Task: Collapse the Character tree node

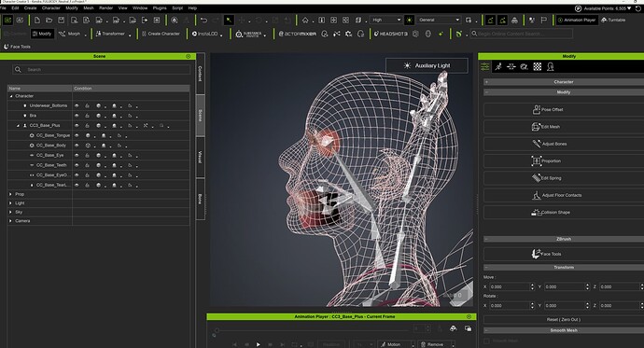Action: pyautogui.click(x=11, y=96)
